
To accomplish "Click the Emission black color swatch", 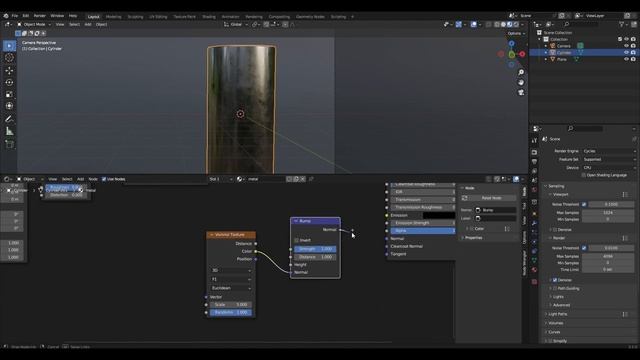I will pyautogui.click(x=439, y=216).
